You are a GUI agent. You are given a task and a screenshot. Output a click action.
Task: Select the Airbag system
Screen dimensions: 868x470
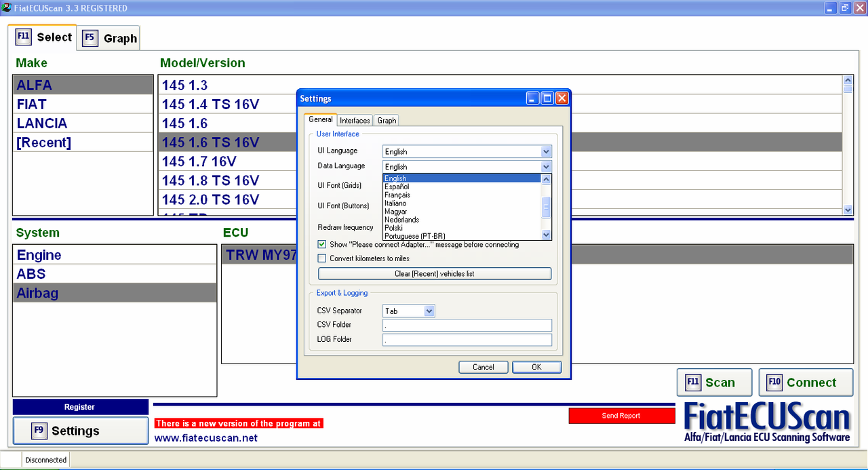point(115,292)
